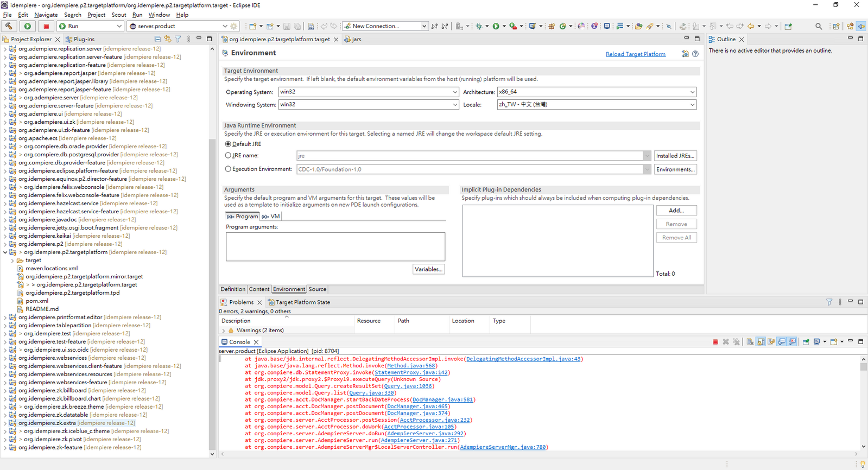This screenshot has height=470, width=868.
Task: Click the Reload Target Platform link
Action: pos(635,54)
